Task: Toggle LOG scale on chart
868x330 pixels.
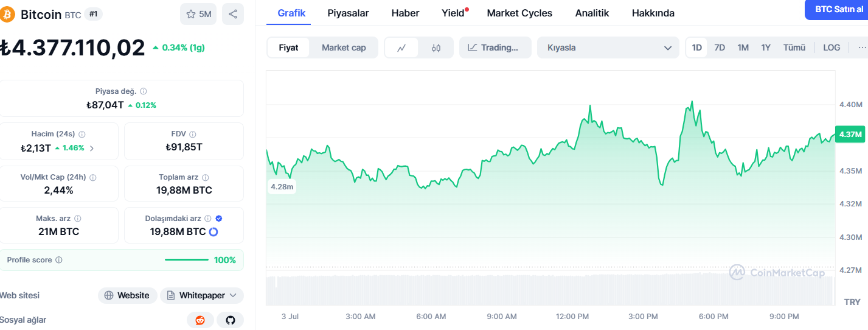Action: [832, 47]
